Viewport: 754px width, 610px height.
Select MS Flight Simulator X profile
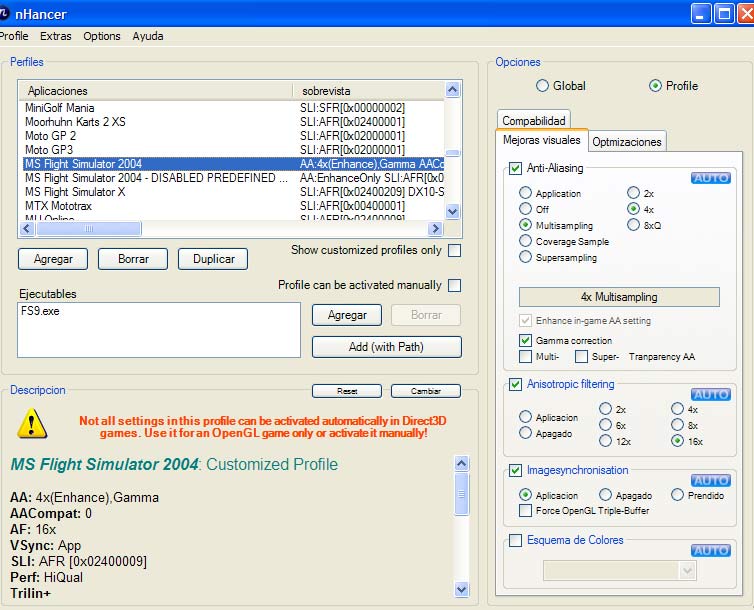[75, 192]
